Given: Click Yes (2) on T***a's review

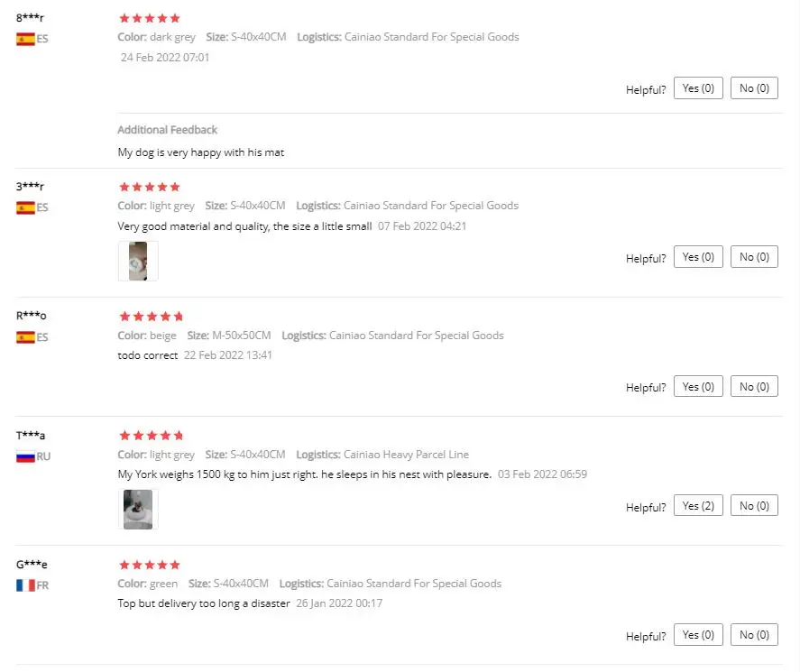Looking at the screenshot, I should (698, 506).
